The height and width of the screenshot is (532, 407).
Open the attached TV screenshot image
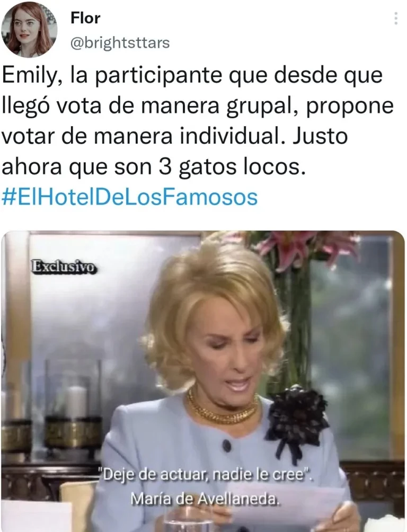point(203,381)
